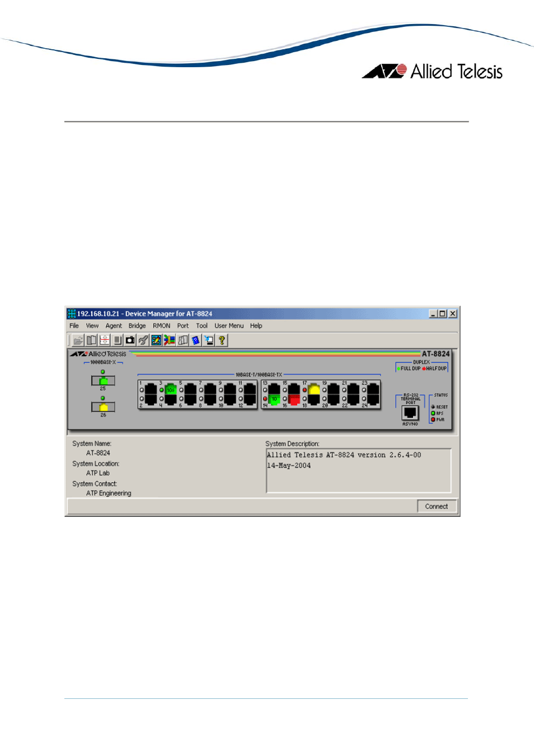Select port 5 on the switch panel
Viewport: 534px width, 756px height.
190,389
